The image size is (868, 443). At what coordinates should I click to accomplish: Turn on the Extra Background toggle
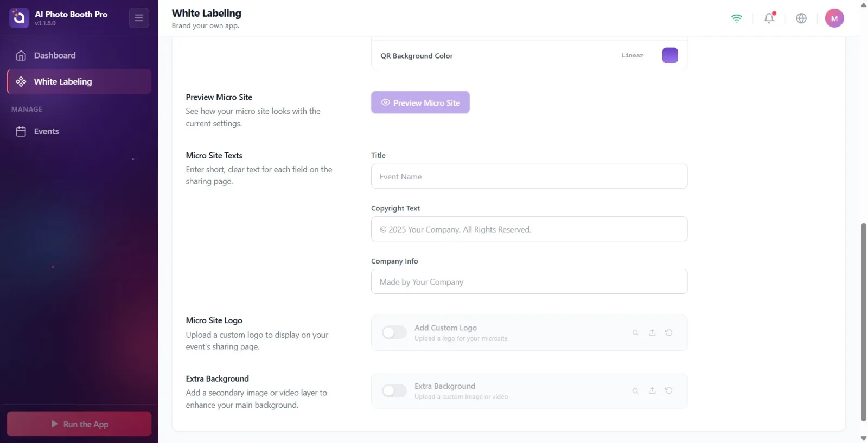[394, 390]
